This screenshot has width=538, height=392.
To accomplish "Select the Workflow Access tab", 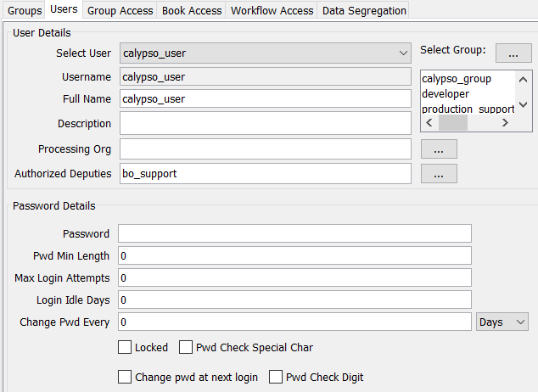I will point(272,11).
